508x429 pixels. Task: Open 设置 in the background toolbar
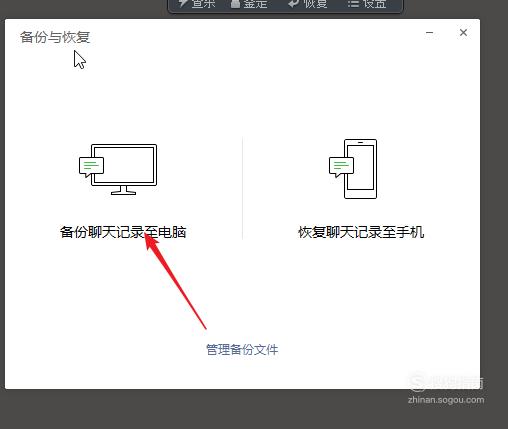(367, 4)
